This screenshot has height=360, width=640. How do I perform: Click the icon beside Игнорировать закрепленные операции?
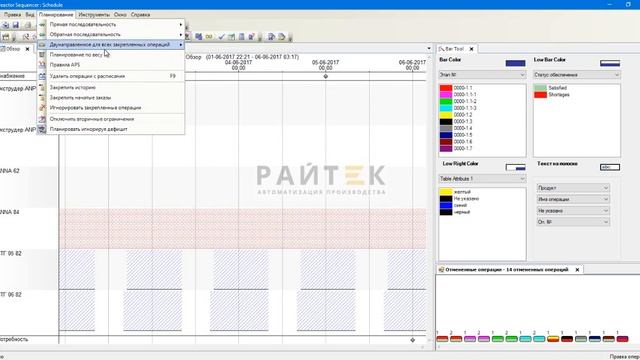coord(42,108)
